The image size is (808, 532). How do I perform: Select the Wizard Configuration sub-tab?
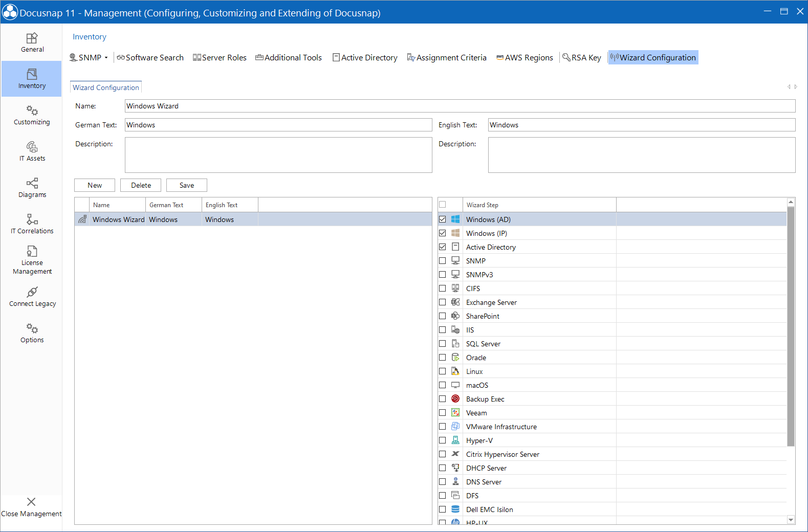[106, 87]
